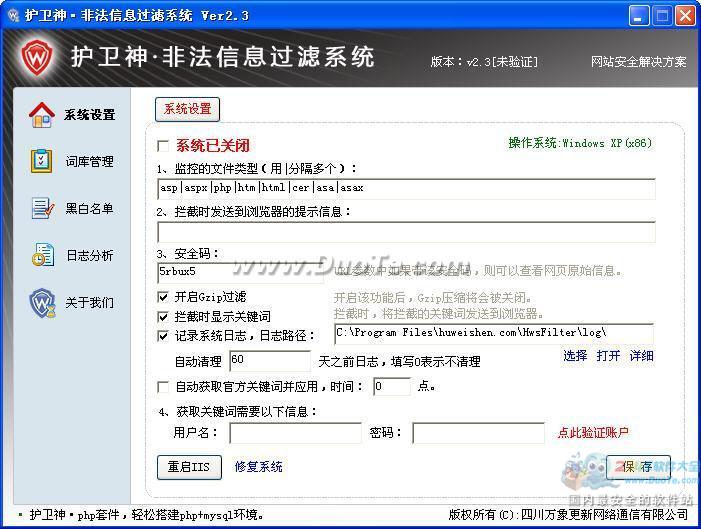Click the 密码 input field

click(478, 433)
